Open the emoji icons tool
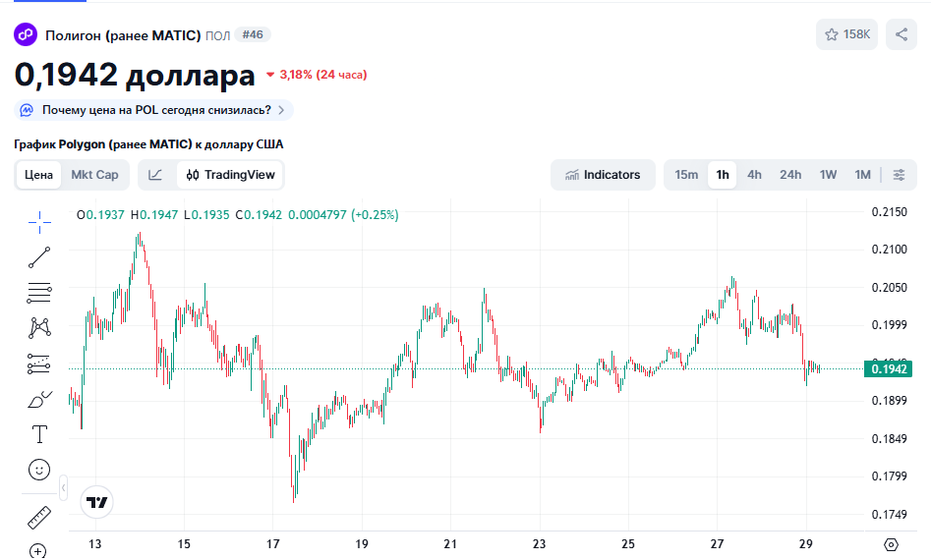The height and width of the screenshot is (560, 931). [x=39, y=470]
